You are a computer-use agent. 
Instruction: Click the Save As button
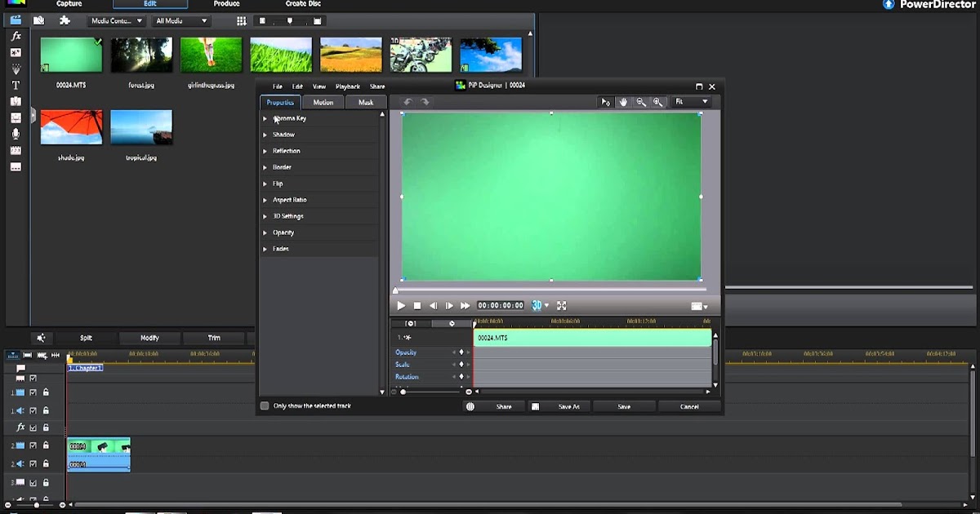click(568, 406)
